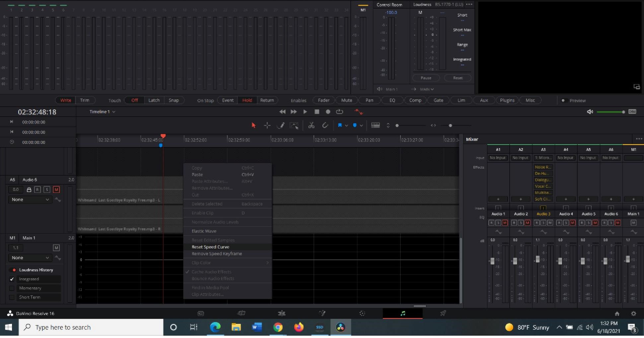Viewport: 644px width, 338px height.
Task: Click the blue marker icon
Action: point(355,125)
